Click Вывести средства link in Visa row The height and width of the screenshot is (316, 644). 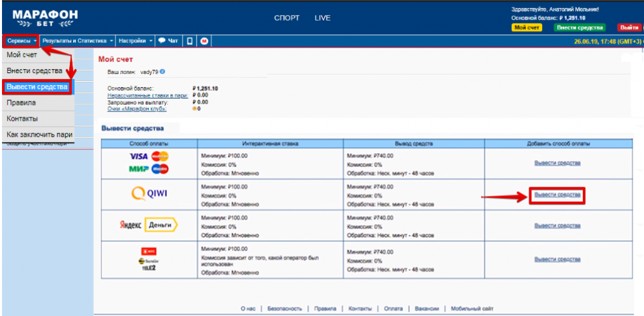557,163
